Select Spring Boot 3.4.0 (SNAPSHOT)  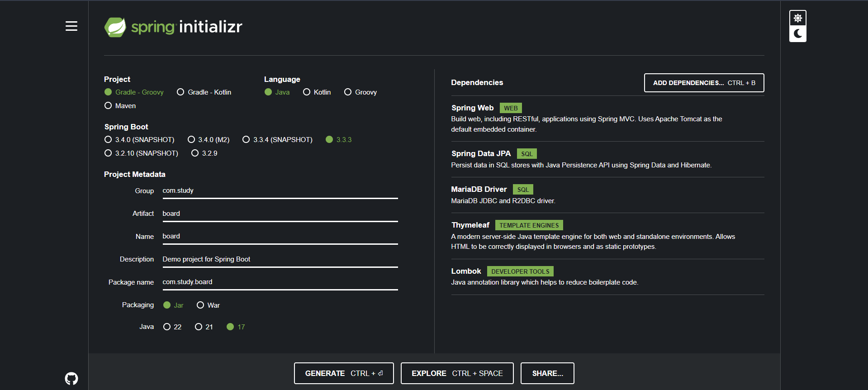pyautogui.click(x=139, y=140)
